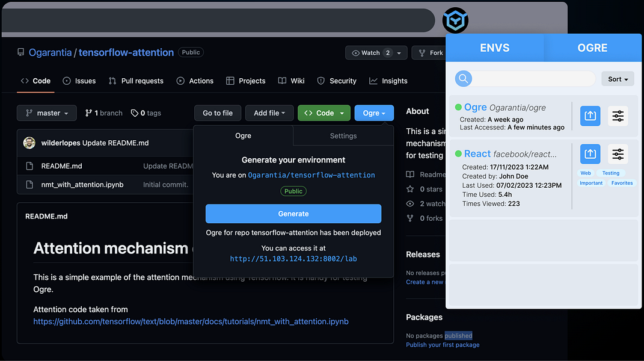
Task: Click the magnifier icon in the search bar
Action: pyautogui.click(x=463, y=78)
